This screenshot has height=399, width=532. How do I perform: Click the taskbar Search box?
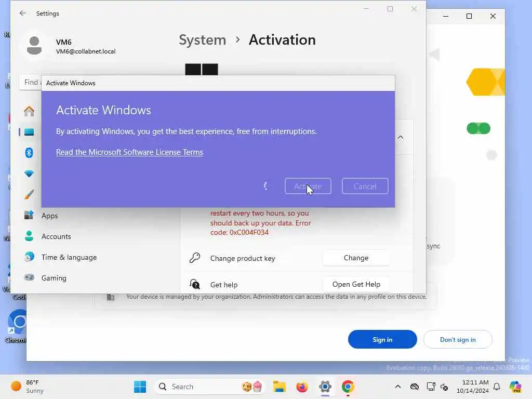210,387
